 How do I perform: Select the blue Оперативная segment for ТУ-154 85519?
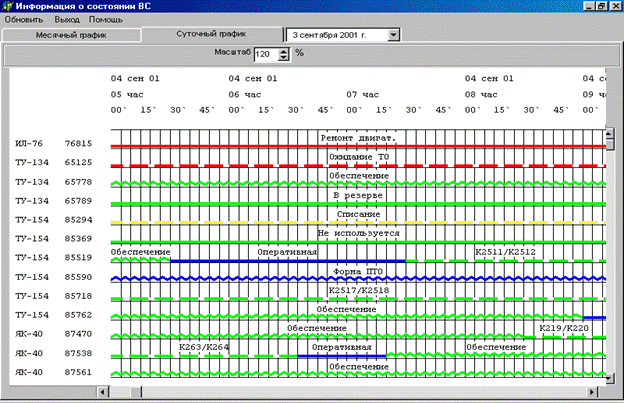[x=288, y=261]
